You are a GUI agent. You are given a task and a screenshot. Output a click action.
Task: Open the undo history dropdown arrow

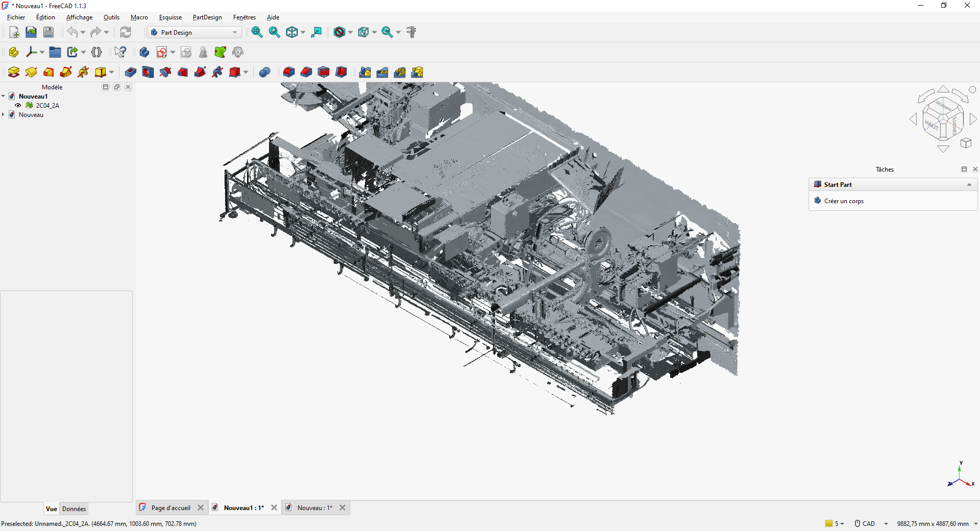tap(83, 32)
